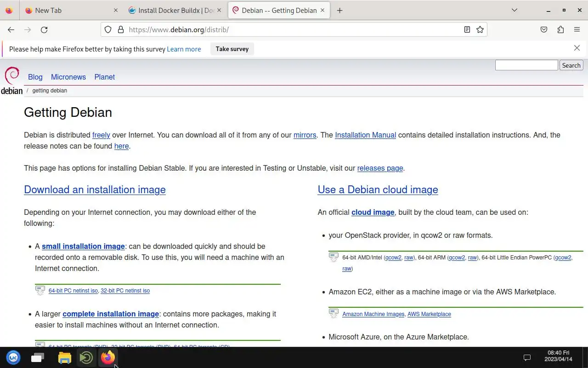Follow the 'freely' link

101,135
